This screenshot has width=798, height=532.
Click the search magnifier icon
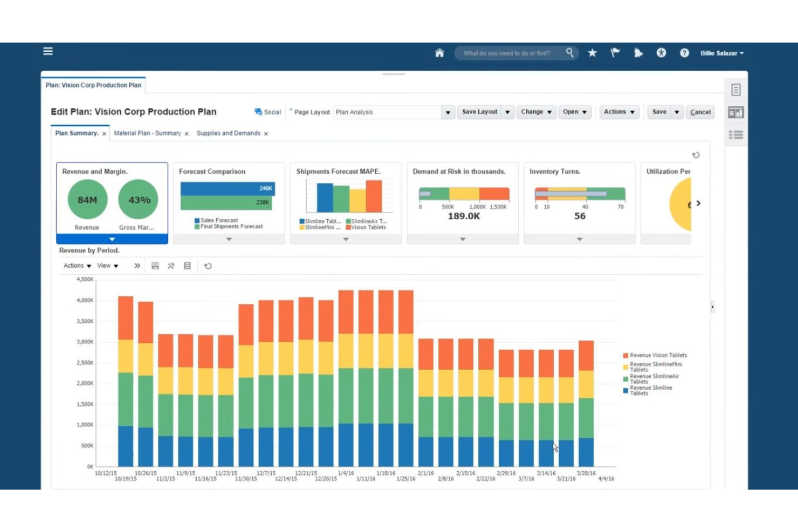(570, 52)
